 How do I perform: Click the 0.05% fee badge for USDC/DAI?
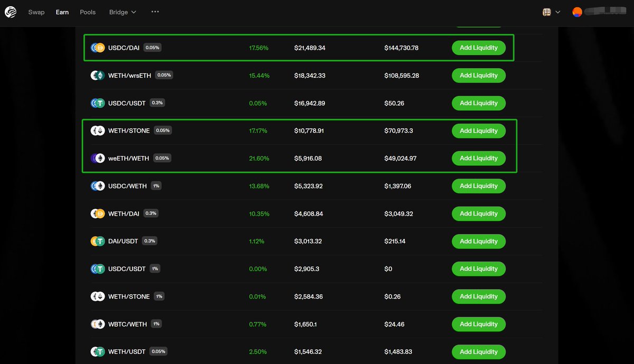(153, 48)
